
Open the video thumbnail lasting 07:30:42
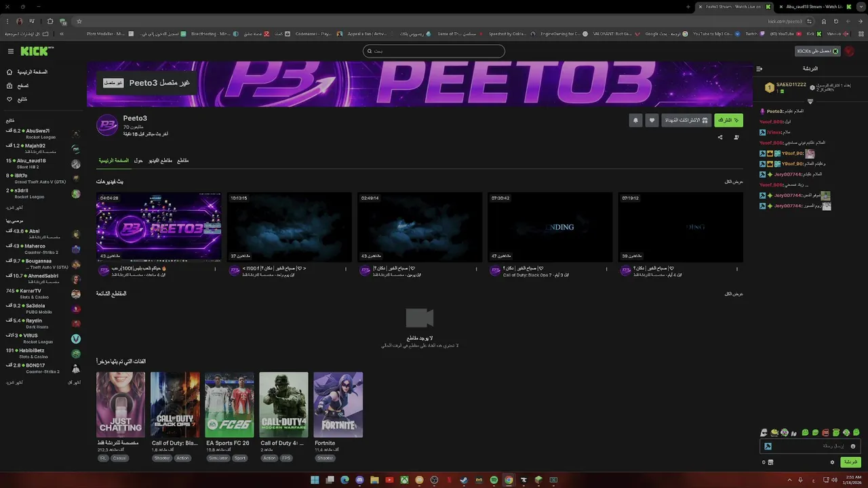[550, 227]
